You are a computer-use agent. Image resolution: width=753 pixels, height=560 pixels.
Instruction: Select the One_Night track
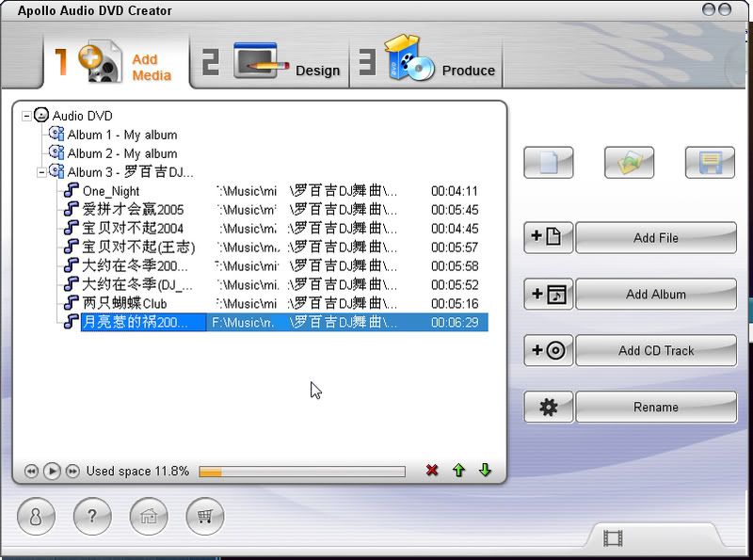(x=111, y=191)
